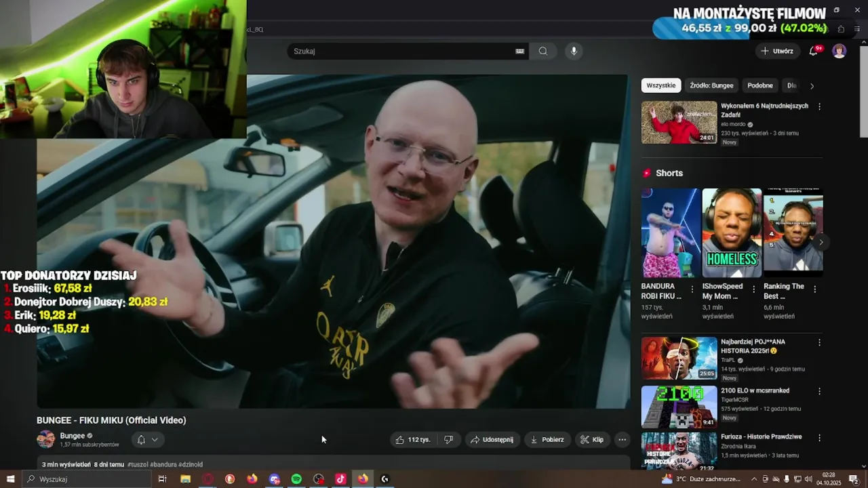
Task: Click the Pobierz download button
Action: click(x=547, y=439)
